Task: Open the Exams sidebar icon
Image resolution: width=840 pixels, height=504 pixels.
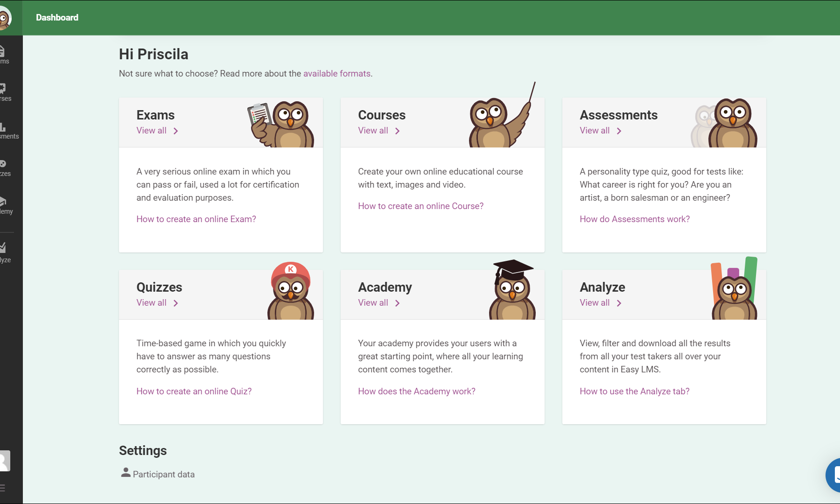Action: [x=4, y=55]
